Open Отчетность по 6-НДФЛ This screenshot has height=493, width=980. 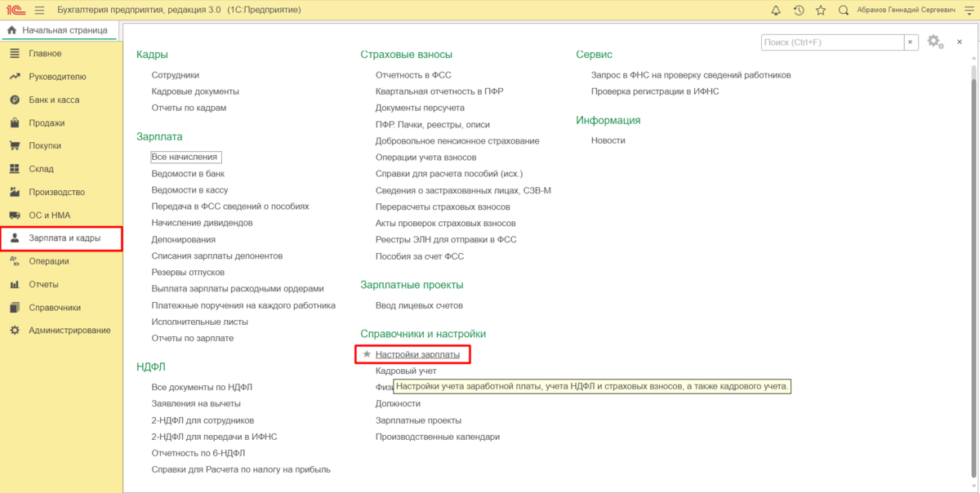point(198,453)
